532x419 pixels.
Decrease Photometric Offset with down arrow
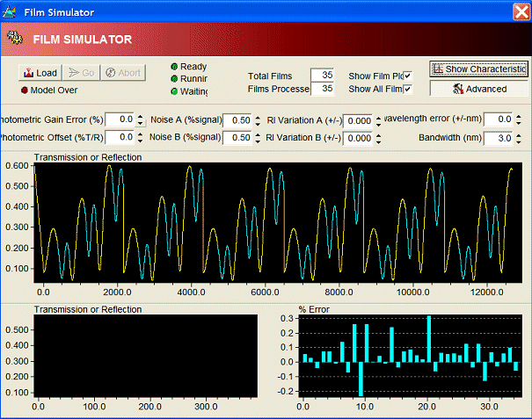click(x=141, y=141)
